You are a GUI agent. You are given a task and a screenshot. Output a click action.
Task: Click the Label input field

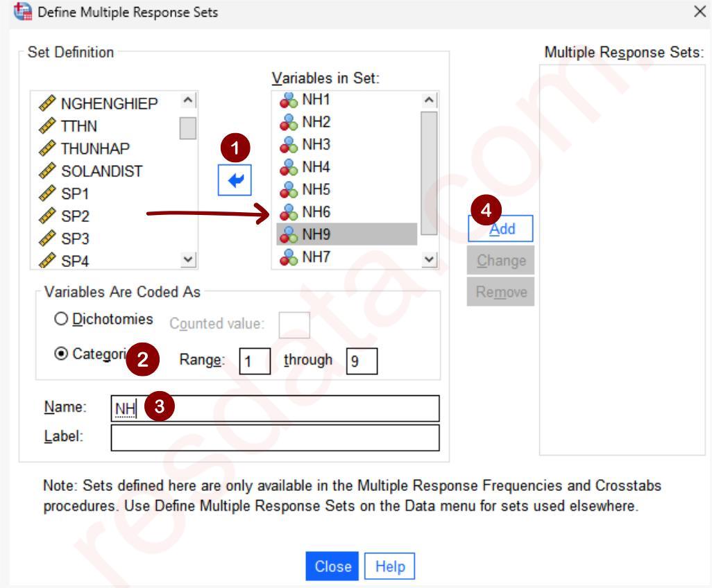click(275, 438)
